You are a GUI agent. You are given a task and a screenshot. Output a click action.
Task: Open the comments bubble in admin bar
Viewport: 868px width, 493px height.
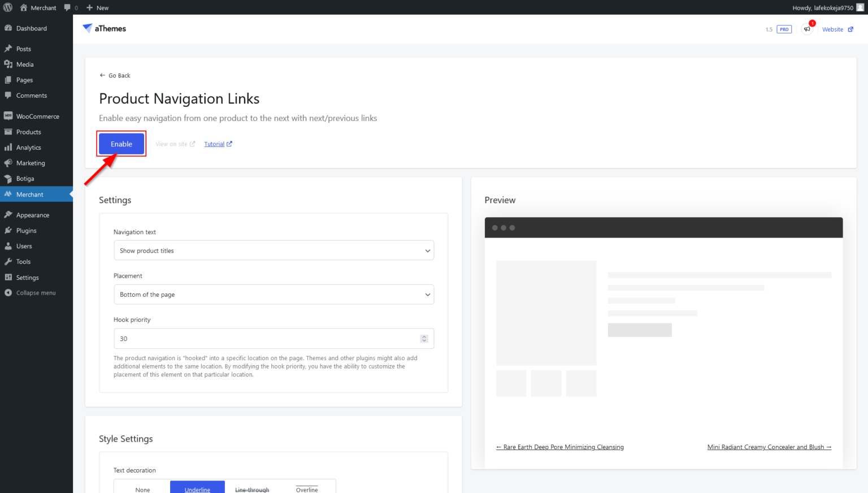pyautogui.click(x=71, y=7)
